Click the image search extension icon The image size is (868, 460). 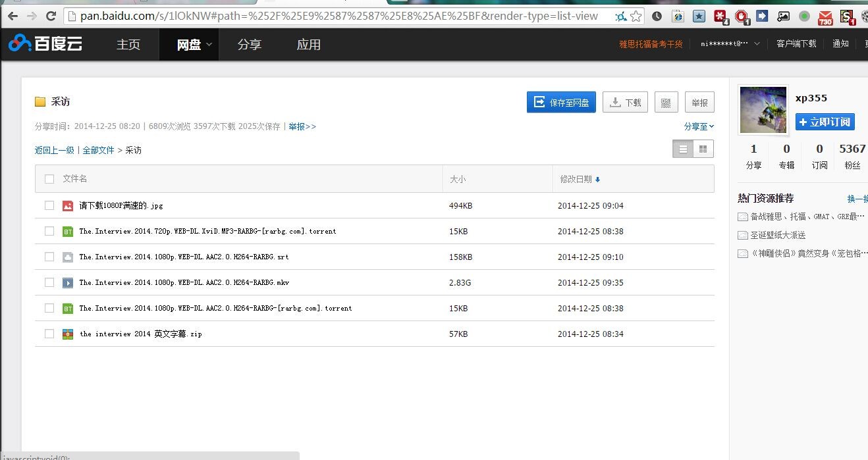783,16
